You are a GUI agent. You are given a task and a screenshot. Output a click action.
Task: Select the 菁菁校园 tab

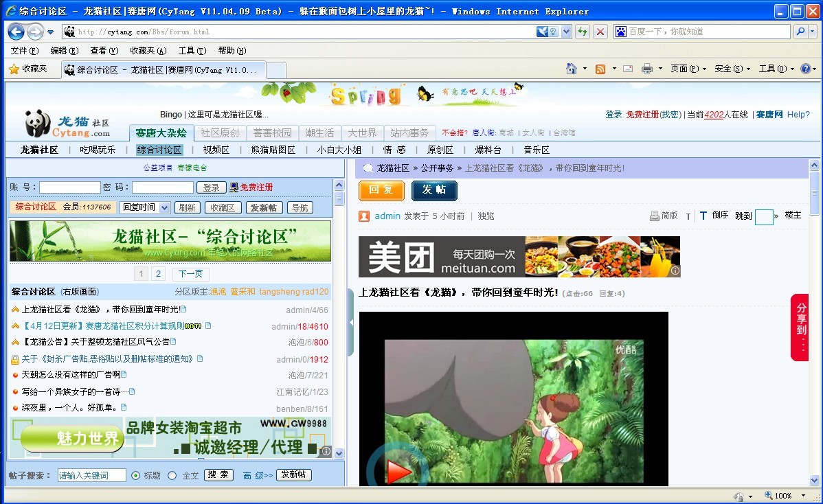[x=273, y=133]
